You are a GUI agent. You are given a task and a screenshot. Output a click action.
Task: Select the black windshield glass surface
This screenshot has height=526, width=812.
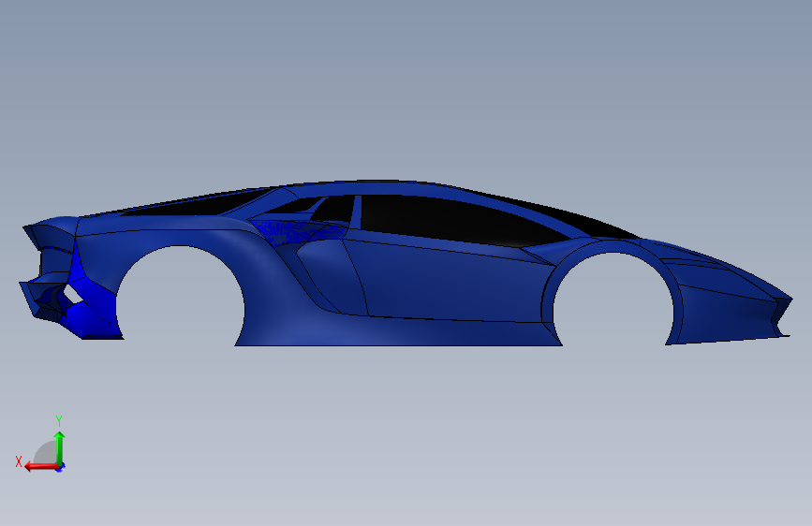(x=565, y=215)
